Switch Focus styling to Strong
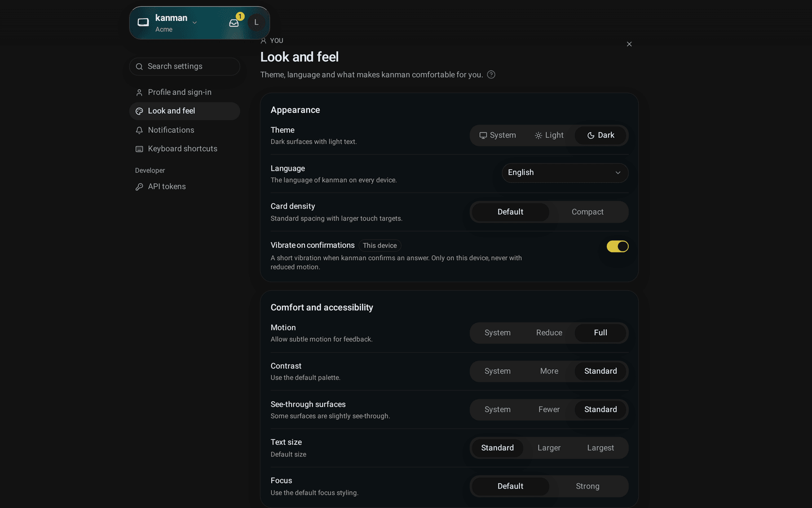Image resolution: width=812 pixels, height=508 pixels. [588, 487]
